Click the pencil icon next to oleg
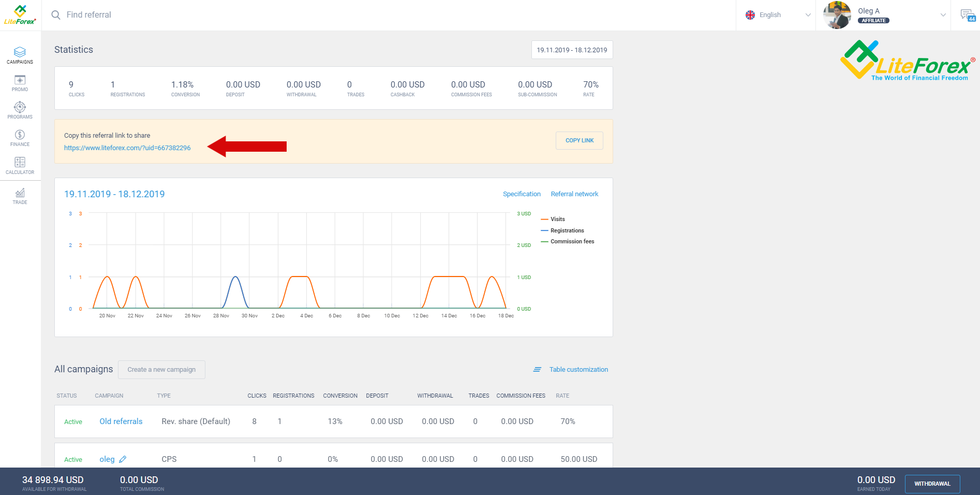 coord(123,459)
